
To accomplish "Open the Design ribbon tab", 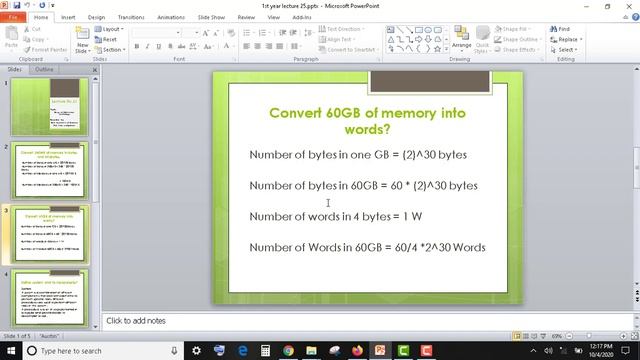I will [96, 17].
